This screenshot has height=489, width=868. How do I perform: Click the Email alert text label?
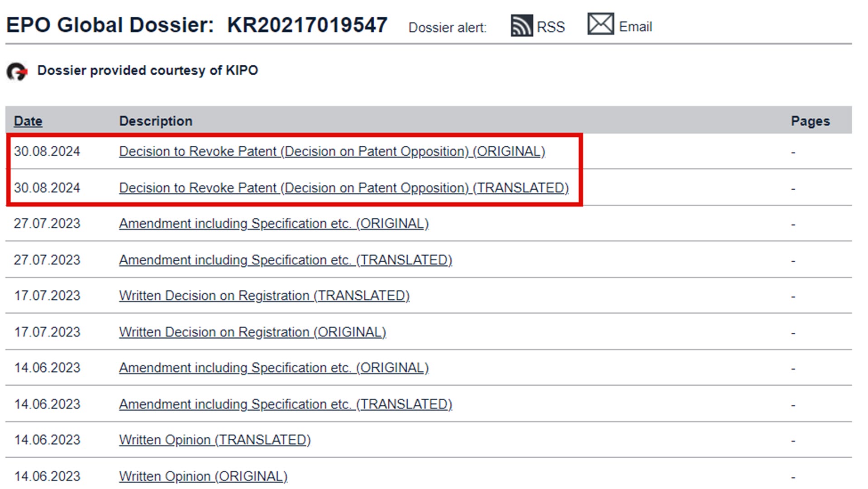635,27
